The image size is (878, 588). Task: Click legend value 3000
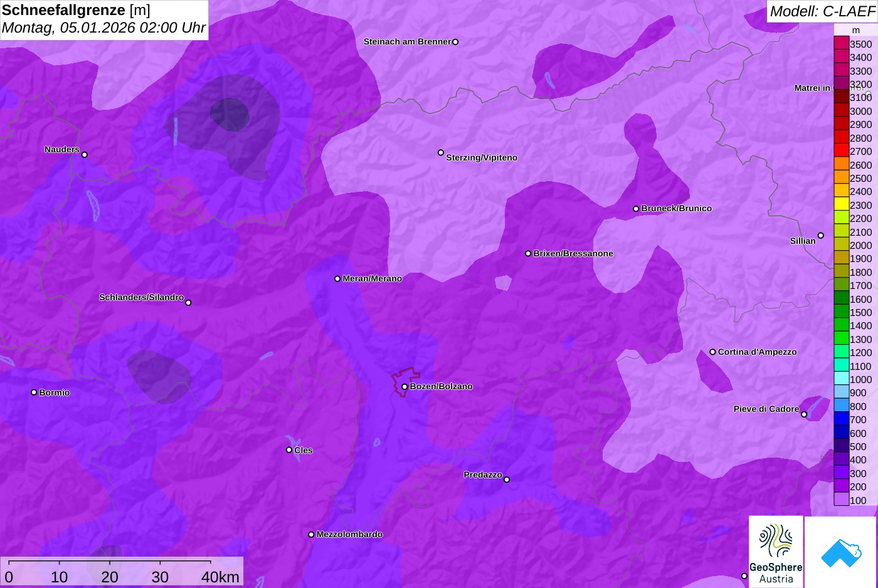tap(860, 111)
